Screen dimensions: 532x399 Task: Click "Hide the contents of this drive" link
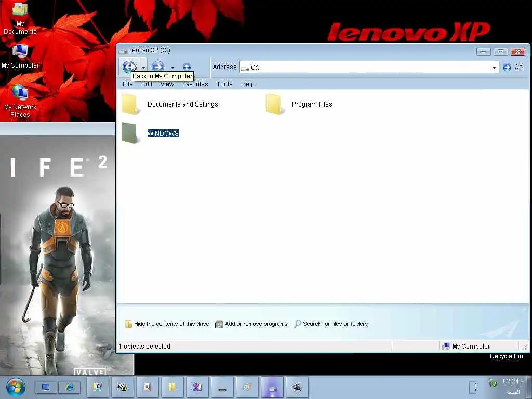[x=171, y=324]
